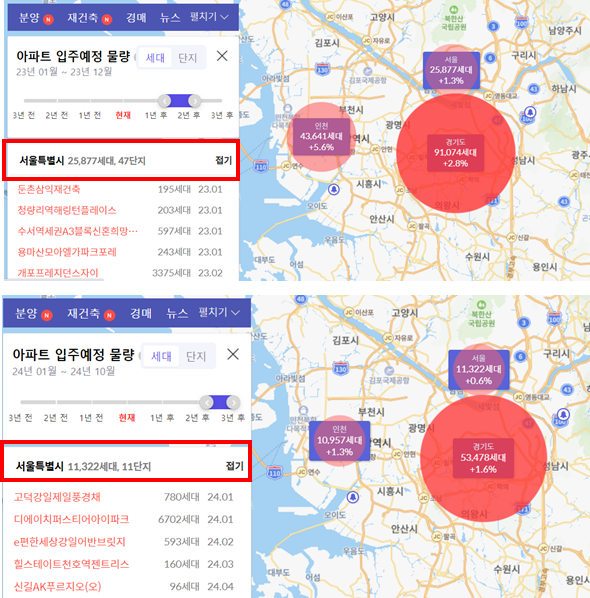Image resolution: width=590 pixels, height=598 pixels.
Task: Click right slider handle in 24년 panel
Action: point(233,402)
